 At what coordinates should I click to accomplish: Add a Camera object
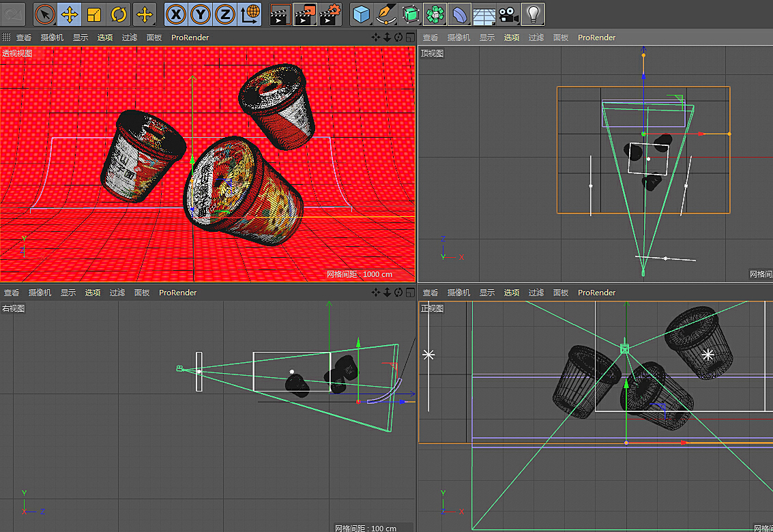click(x=508, y=14)
